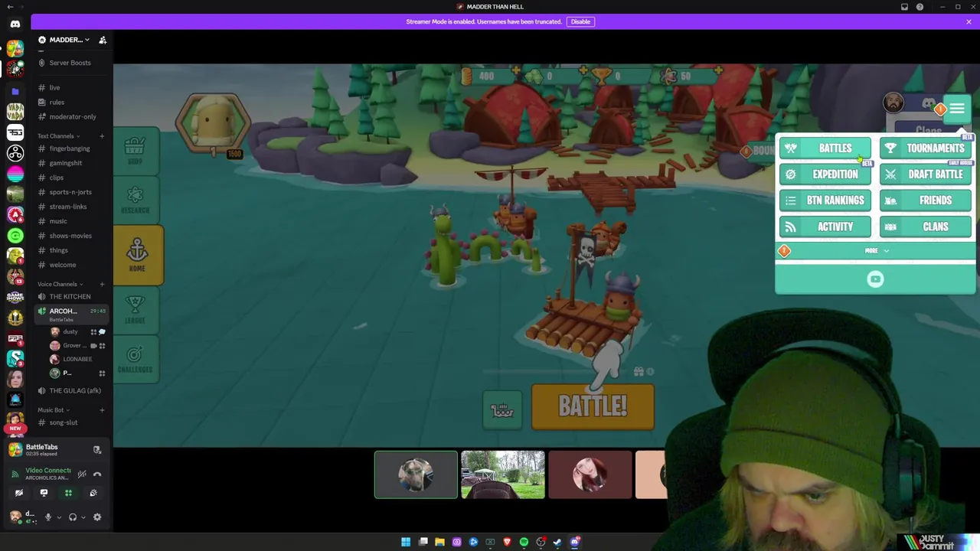Image resolution: width=980 pixels, height=551 pixels.
Task: Open the fleet ship icon beside BATTLE!
Action: [502, 410]
